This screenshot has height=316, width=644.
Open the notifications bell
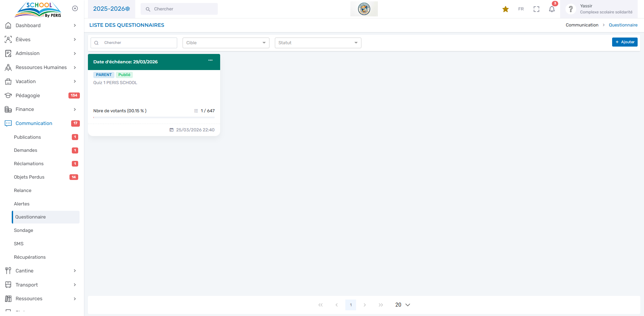pos(552,9)
